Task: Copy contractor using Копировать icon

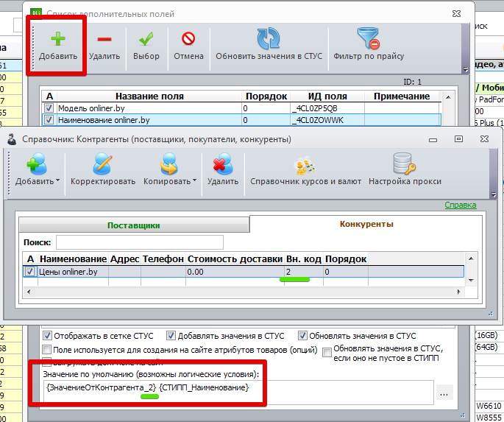Action: coord(167,169)
